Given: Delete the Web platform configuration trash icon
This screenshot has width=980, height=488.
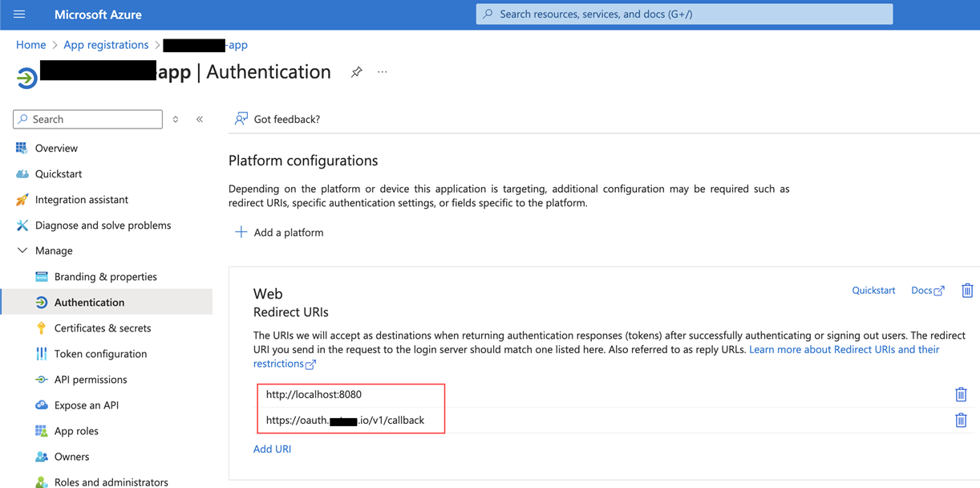Looking at the screenshot, I should 967,291.
